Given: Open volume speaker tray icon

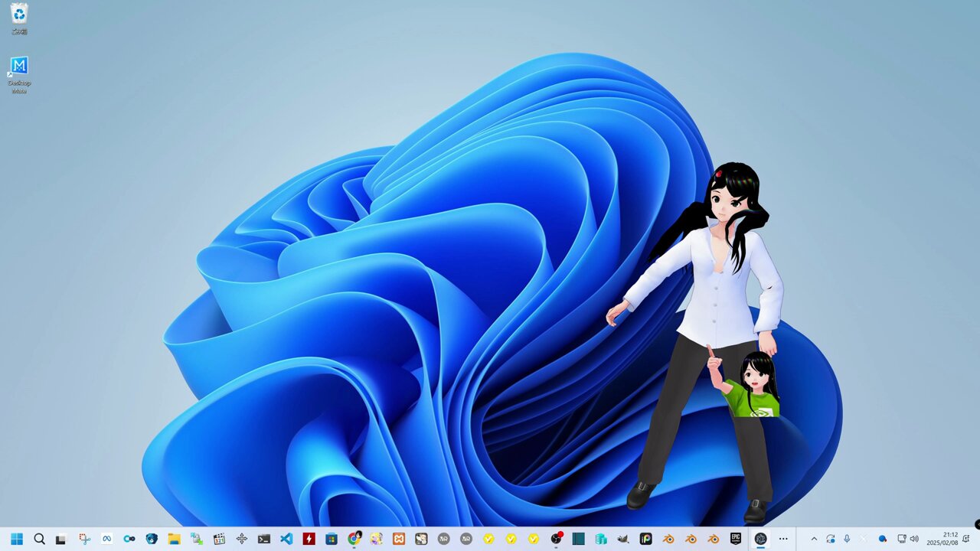Looking at the screenshot, I should [x=914, y=539].
